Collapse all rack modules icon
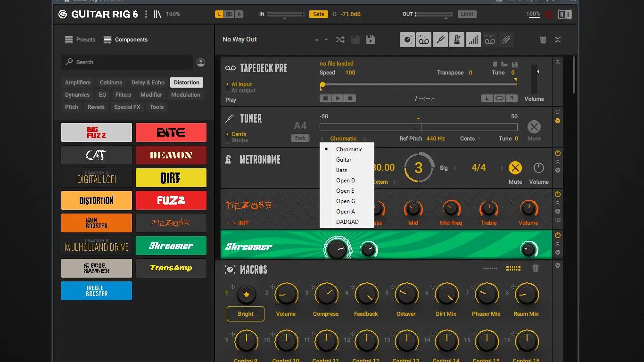The width and height of the screenshot is (644, 362). [558, 40]
